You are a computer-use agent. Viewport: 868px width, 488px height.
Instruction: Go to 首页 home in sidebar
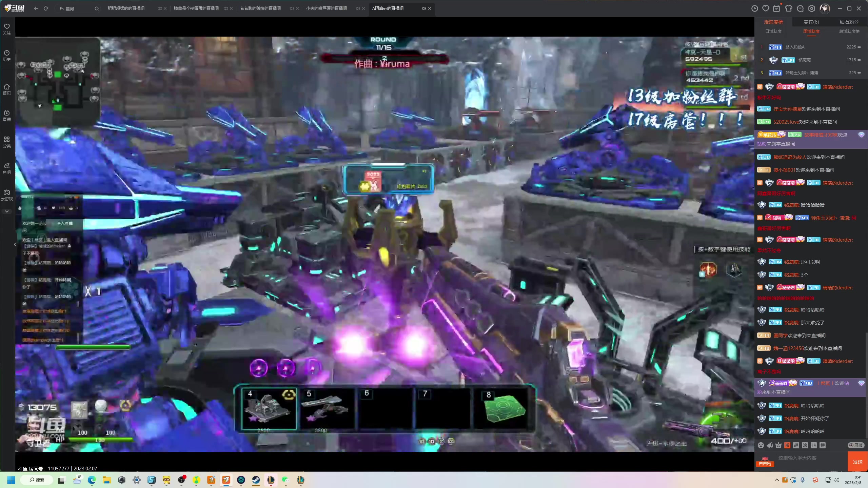point(7,89)
